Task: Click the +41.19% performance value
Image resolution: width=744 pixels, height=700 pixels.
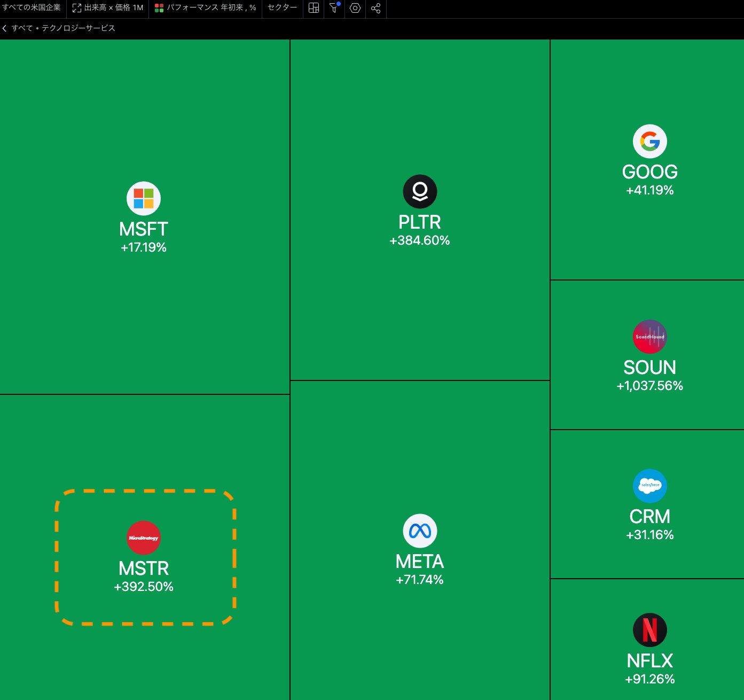Action: click(650, 190)
